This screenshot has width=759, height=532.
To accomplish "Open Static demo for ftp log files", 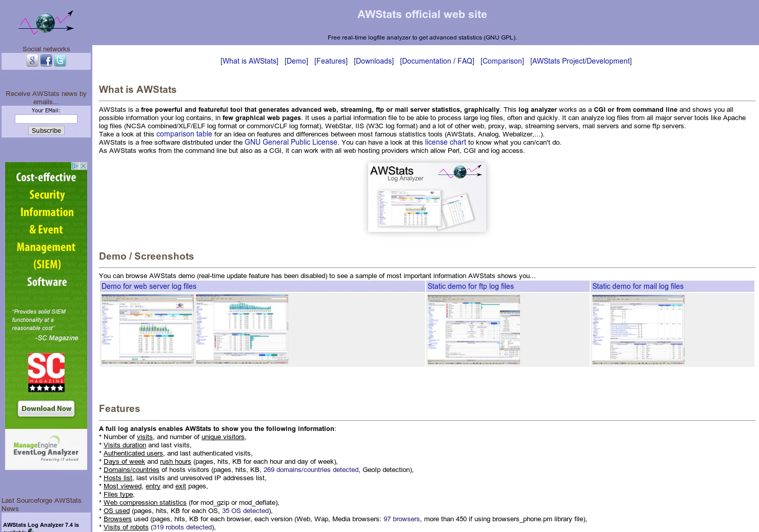I will click(x=471, y=286).
